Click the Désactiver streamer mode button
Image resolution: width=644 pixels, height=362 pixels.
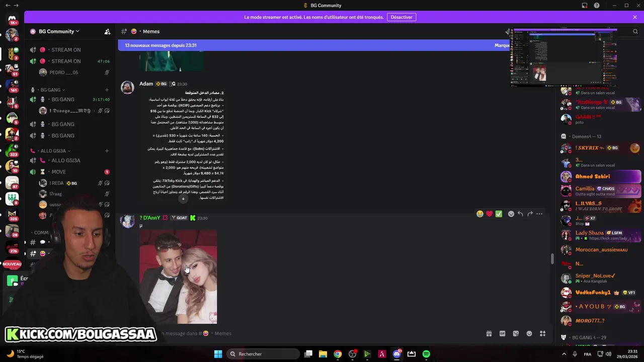point(401,17)
